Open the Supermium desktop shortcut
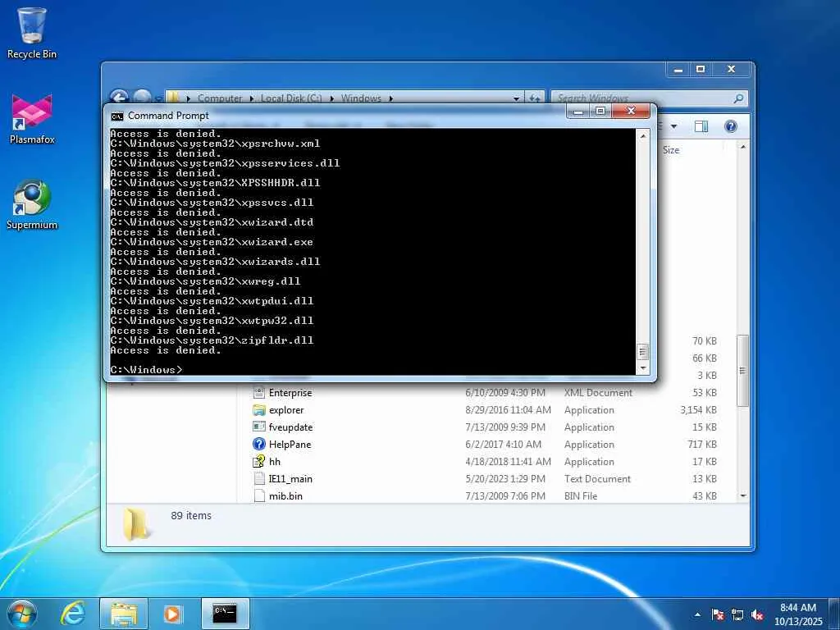This screenshot has width=840, height=630. pyautogui.click(x=32, y=204)
